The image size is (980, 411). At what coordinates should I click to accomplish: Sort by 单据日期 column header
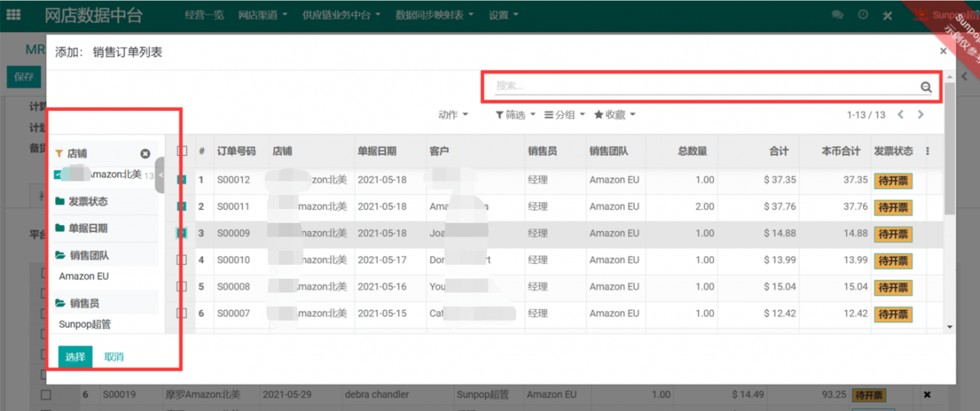click(x=377, y=152)
